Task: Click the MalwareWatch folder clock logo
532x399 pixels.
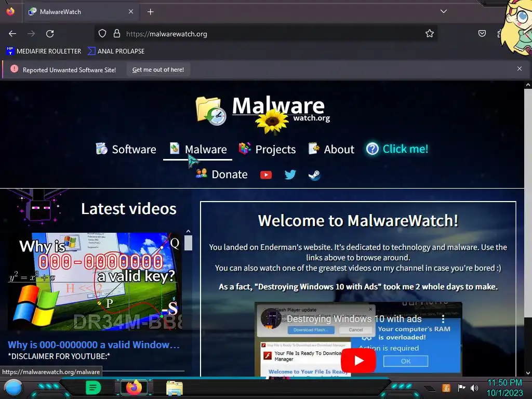Action: [211, 111]
